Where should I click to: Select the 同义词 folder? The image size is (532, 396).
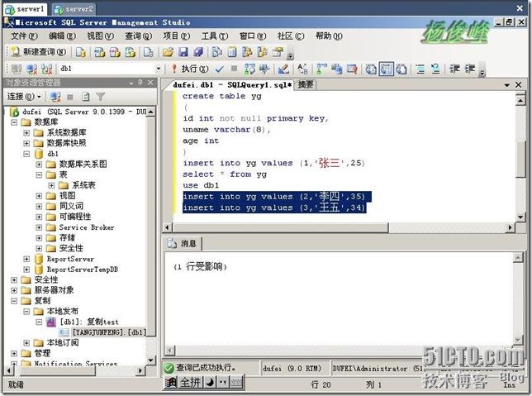(71, 207)
